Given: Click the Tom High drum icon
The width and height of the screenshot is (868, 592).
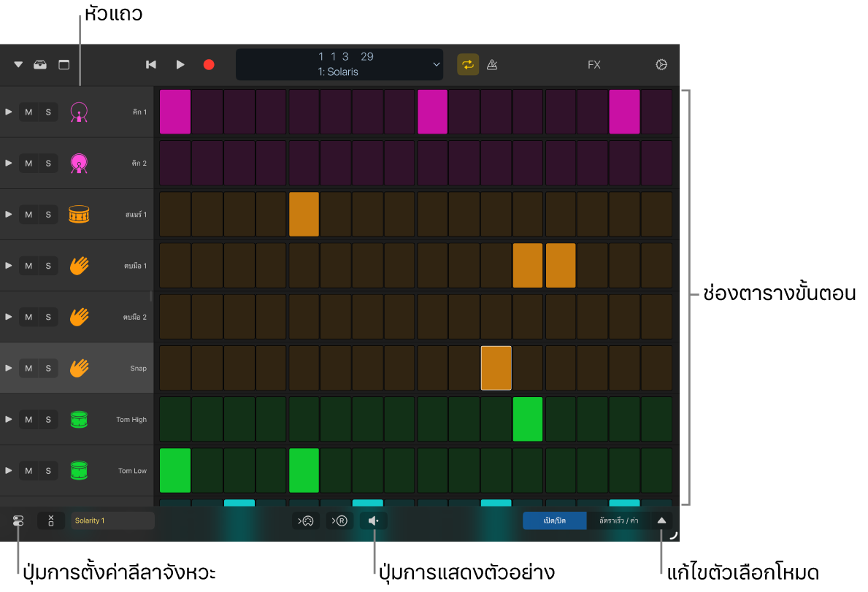Looking at the screenshot, I should pos(79,419).
